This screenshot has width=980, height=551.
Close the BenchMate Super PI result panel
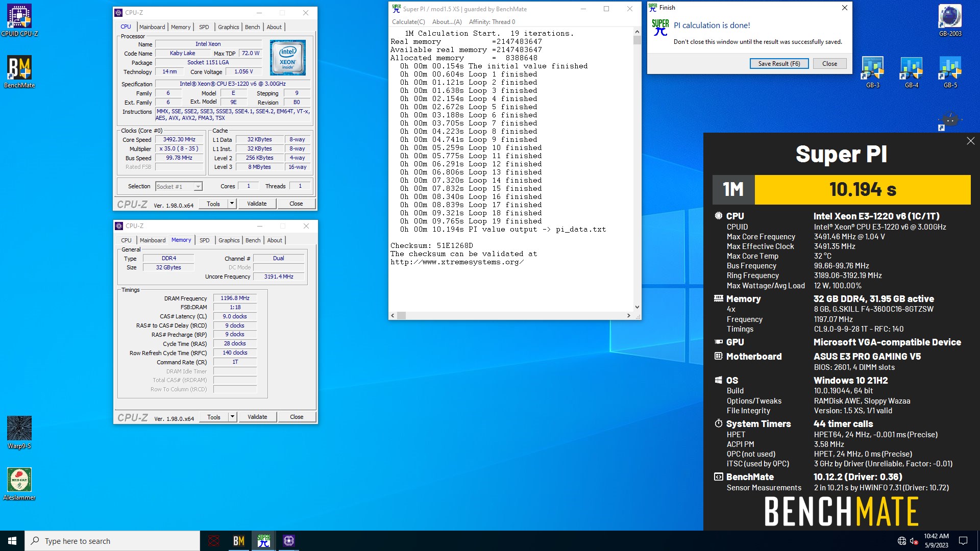coord(970,141)
